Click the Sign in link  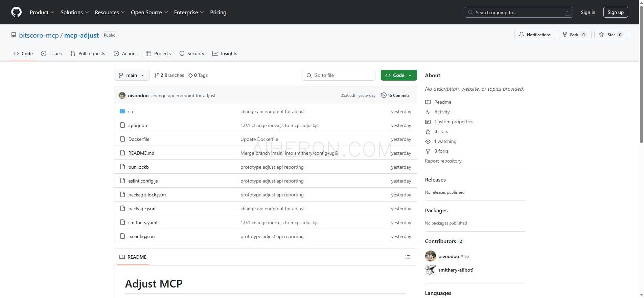[x=588, y=12]
